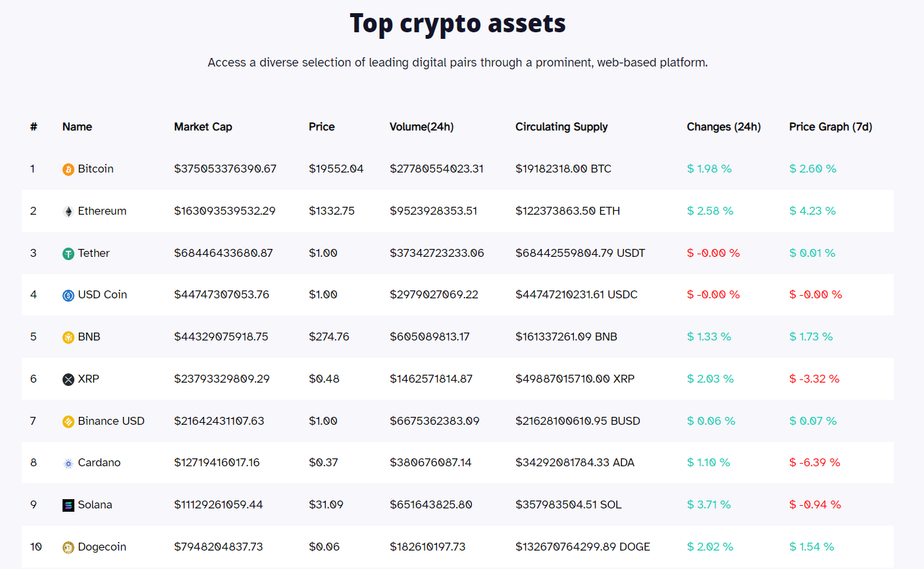
Task: Open the Bitcoin name link
Action: (95, 169)
